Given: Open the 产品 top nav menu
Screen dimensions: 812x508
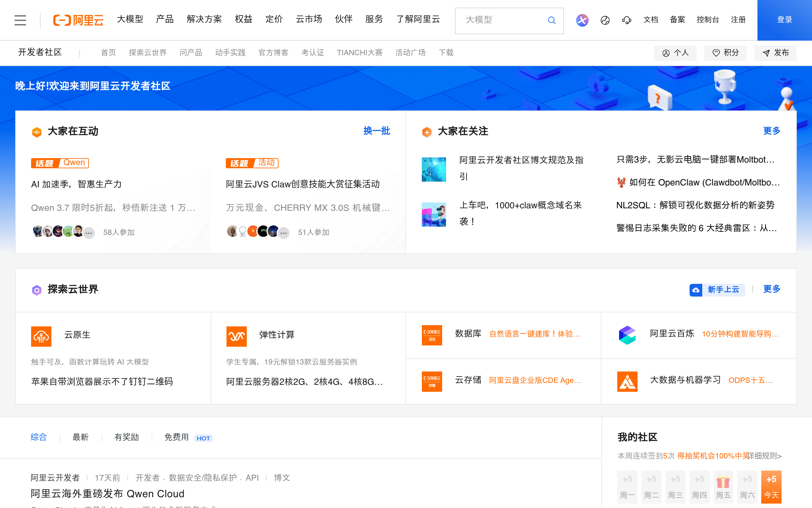Looking at the screenshot, I should (x=165, y=19).
